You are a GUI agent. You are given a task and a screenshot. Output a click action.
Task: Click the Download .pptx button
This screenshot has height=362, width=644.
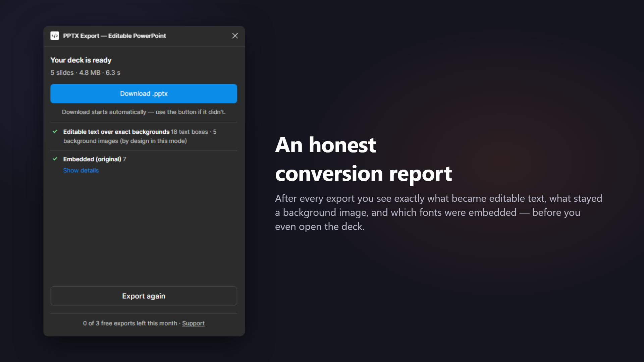click(x=144, y=94)
